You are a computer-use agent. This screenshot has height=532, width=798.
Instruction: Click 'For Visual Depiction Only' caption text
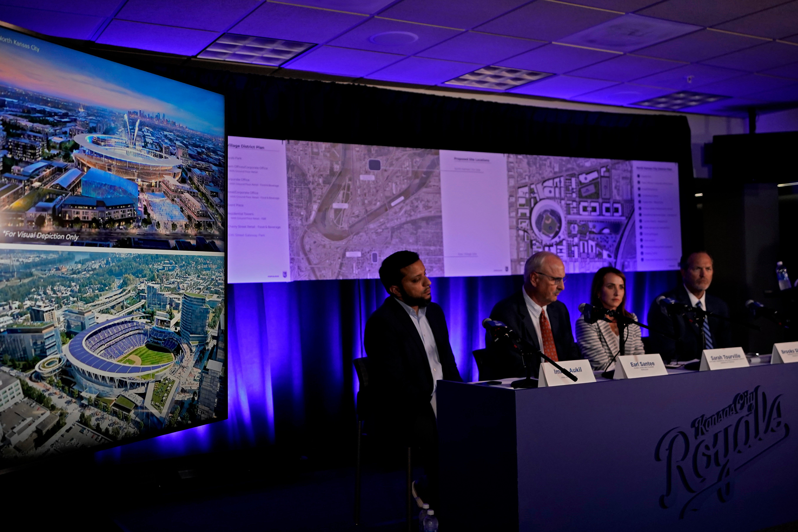pos(41,236)
